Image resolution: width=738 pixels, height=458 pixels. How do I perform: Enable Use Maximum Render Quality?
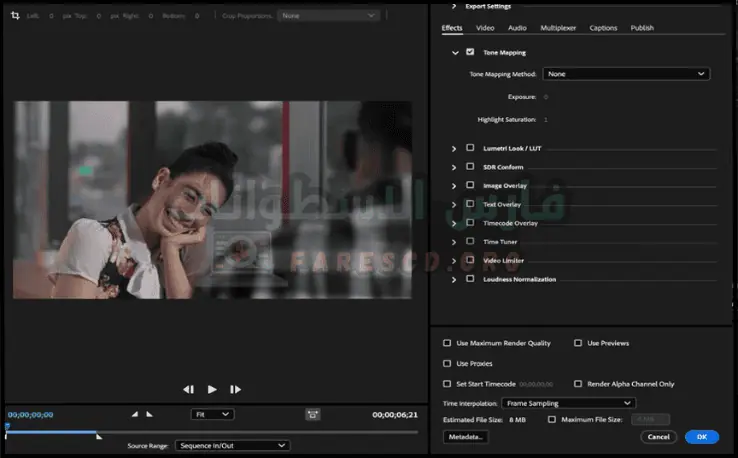[x=447, y=343]
